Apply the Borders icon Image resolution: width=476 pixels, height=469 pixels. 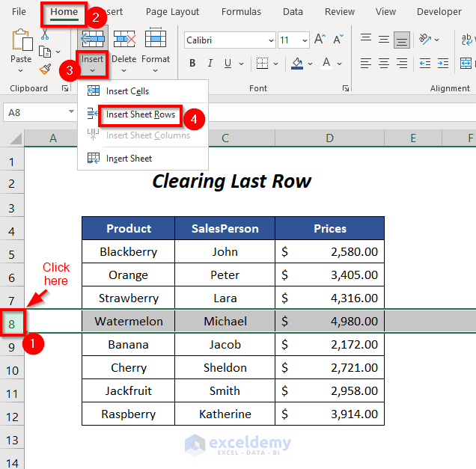[262, 64]
